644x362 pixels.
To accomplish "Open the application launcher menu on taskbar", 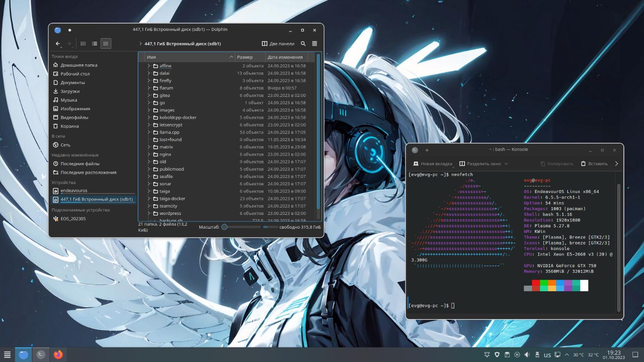I will tap(7, 355).
